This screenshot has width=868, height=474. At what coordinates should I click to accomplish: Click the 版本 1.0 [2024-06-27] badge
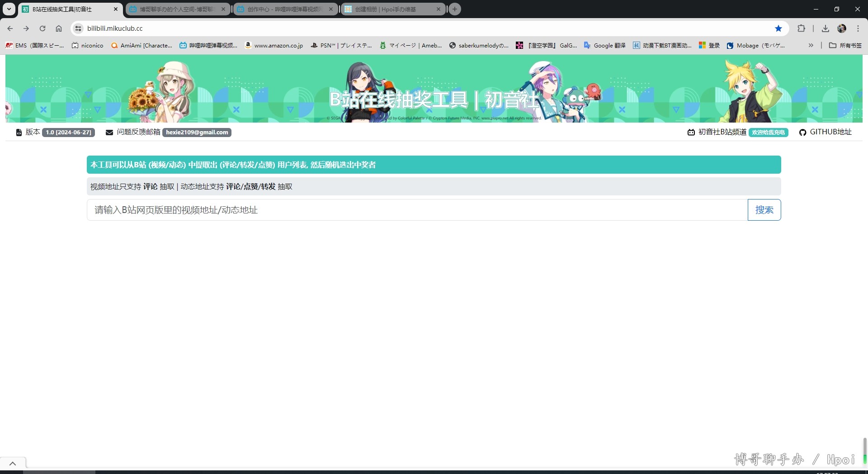click(69, 133)
